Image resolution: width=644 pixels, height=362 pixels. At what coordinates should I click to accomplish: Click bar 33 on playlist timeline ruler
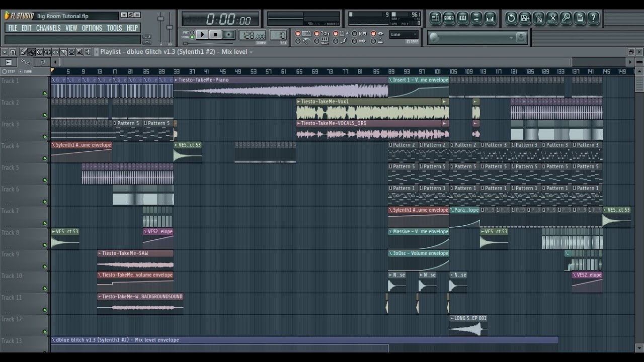pyautogui.click(x=177, y=71)
